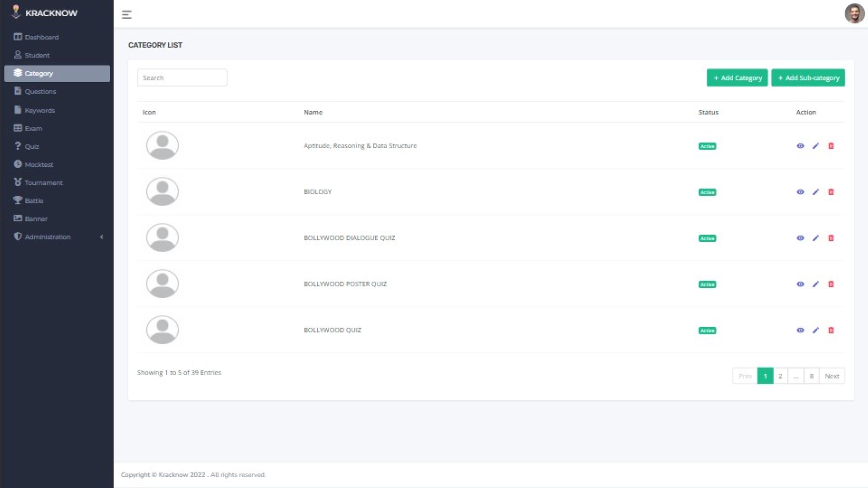
Task: Click the Add Category button
Action: tap(737, 78)
